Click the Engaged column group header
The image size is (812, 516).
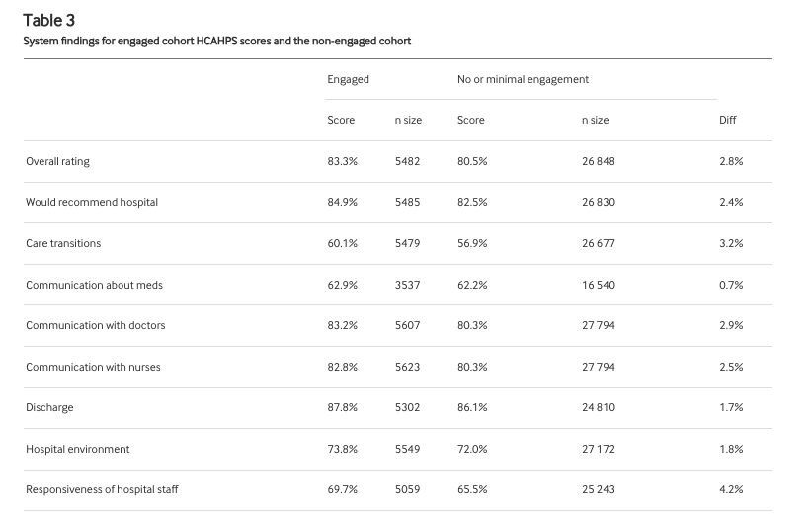(x=348, y=79)
